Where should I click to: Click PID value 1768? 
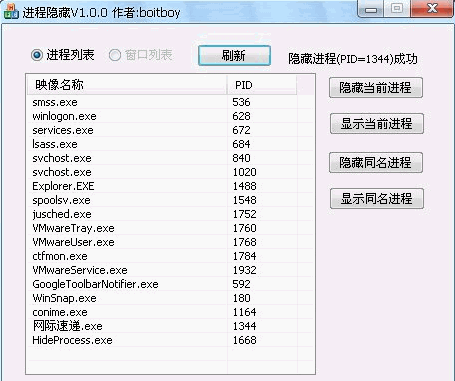(245, 242)
